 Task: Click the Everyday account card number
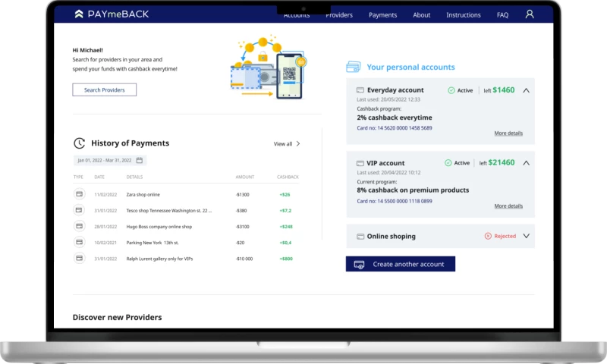tap(395, 128)
